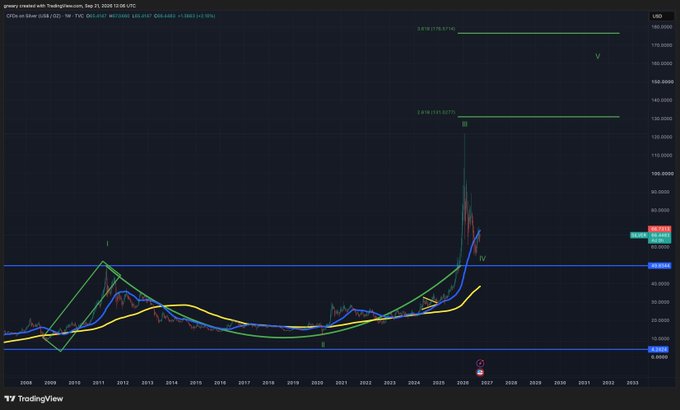Click the 120.0000 price axis label

tap(662, 137)
